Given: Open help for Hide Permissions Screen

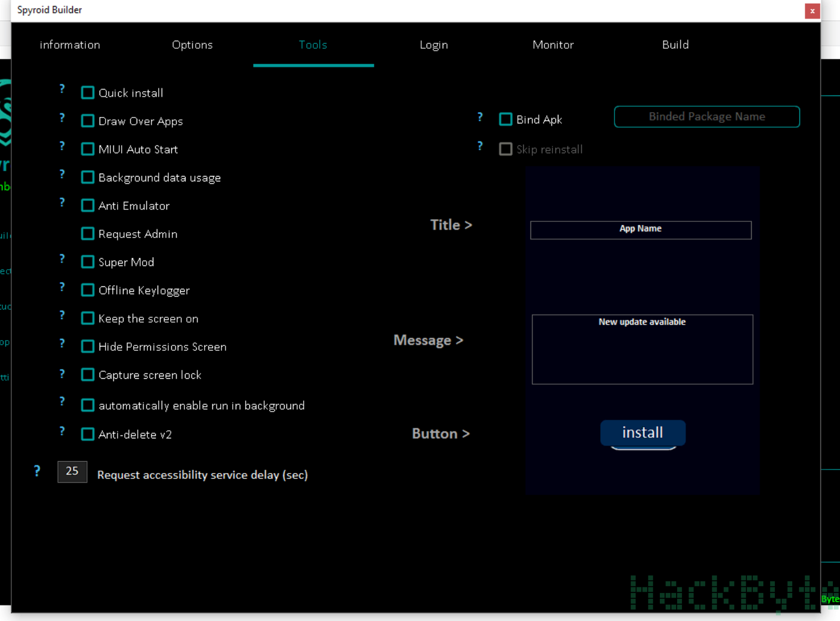Looking at the screenshot, I should pos(62,344).
